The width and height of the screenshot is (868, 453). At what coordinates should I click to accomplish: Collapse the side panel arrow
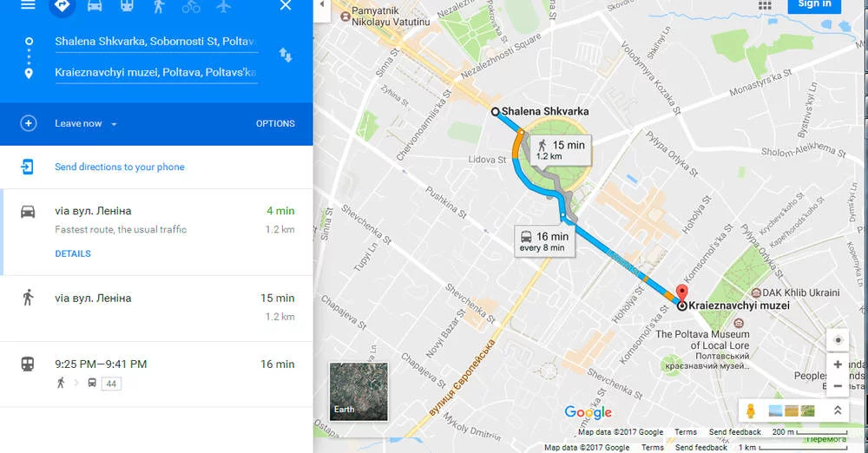322,7
